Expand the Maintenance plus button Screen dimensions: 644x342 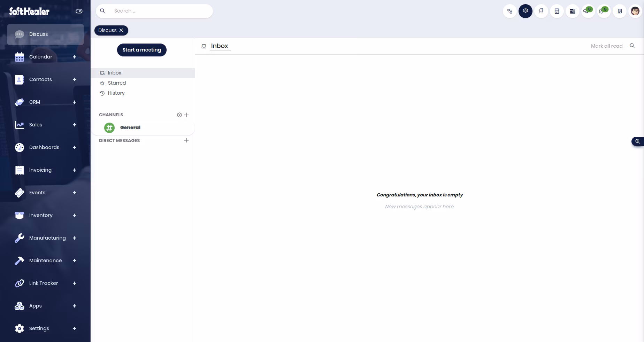(x=75, y=261)
